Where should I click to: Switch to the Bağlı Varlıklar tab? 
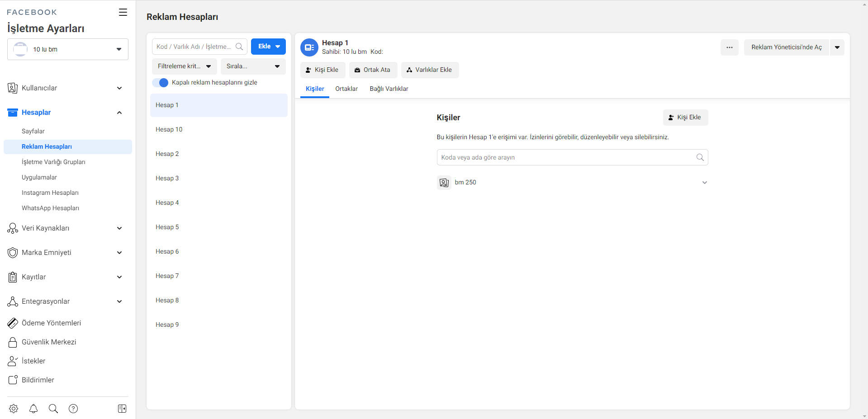click(x=389, y=89)
